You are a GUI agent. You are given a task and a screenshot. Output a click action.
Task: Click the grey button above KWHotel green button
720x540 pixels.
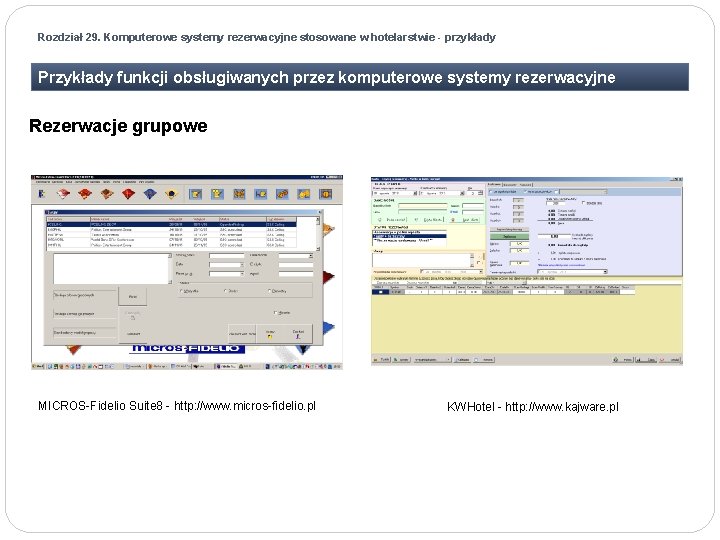509,230
